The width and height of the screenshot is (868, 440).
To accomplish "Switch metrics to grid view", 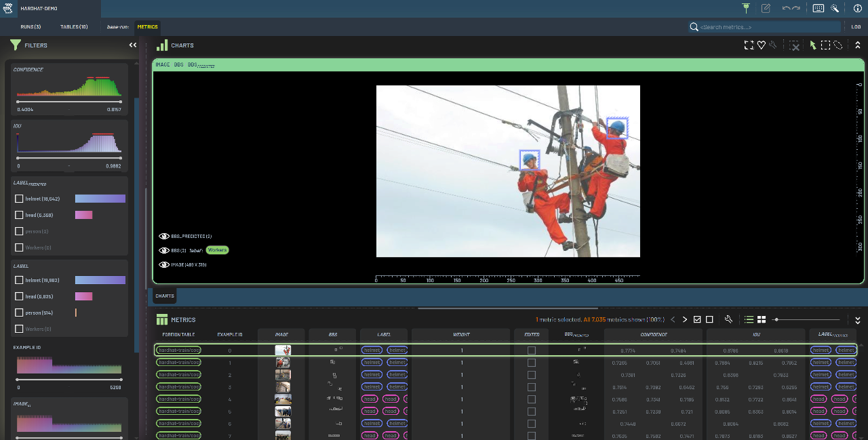I will (x=762, y=319).
